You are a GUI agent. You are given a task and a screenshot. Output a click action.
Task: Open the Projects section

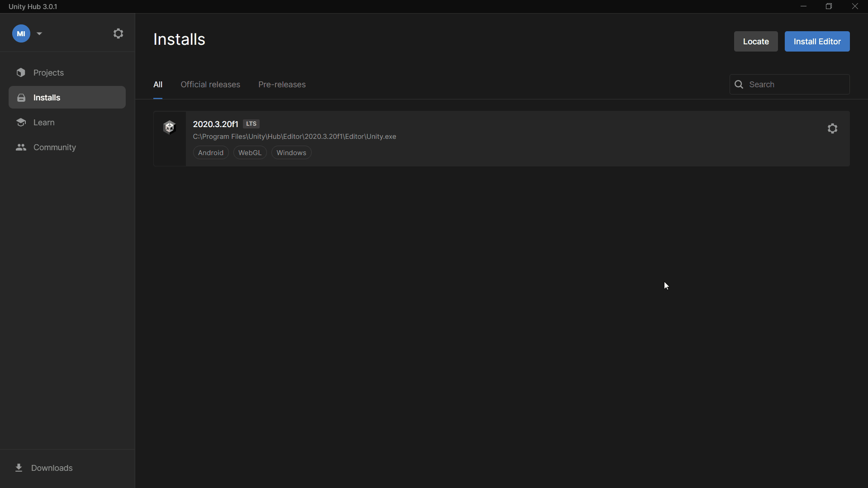(48, 73)
